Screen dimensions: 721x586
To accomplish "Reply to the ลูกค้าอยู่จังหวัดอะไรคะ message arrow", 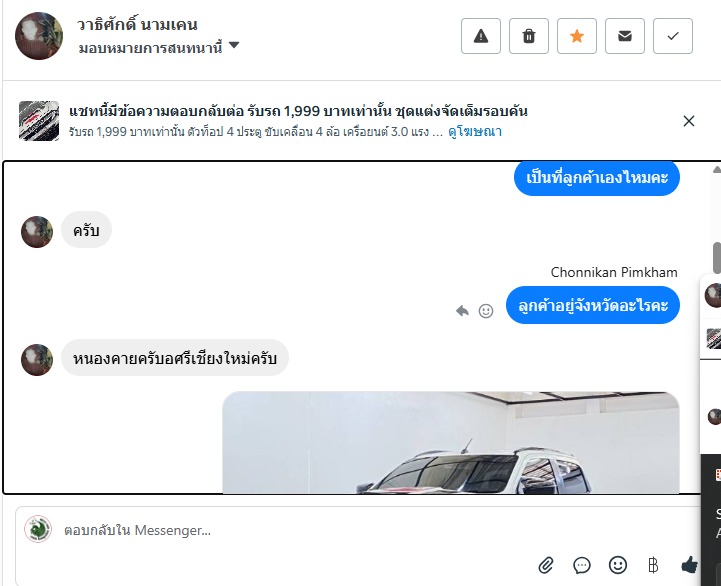I will 462,311.
